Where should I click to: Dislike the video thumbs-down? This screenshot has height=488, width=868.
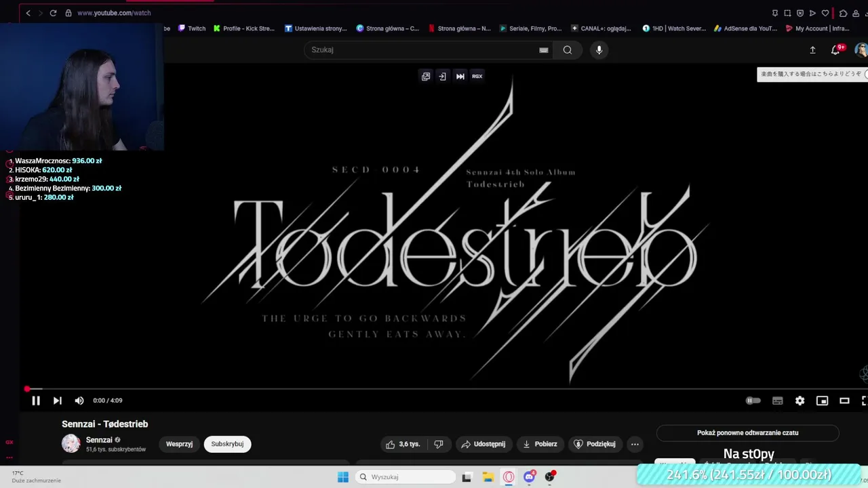[x=439, y=444]
